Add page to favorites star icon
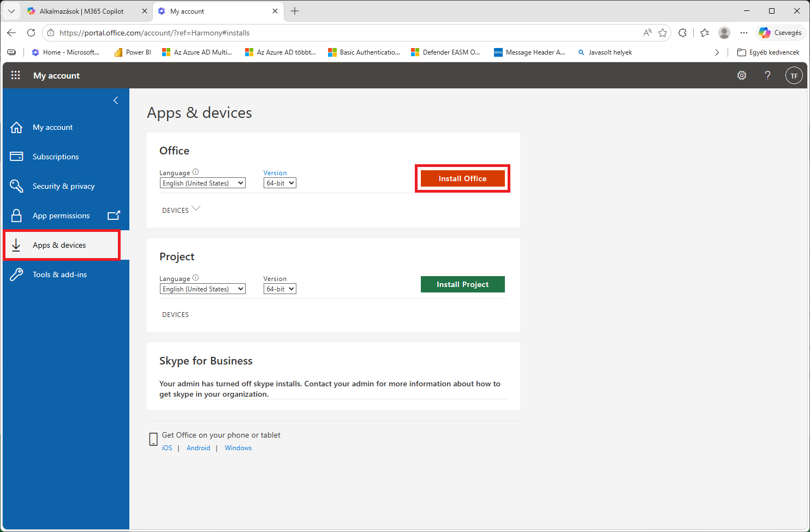The width and height of the screenshot is (810, 532). (663, 33)
